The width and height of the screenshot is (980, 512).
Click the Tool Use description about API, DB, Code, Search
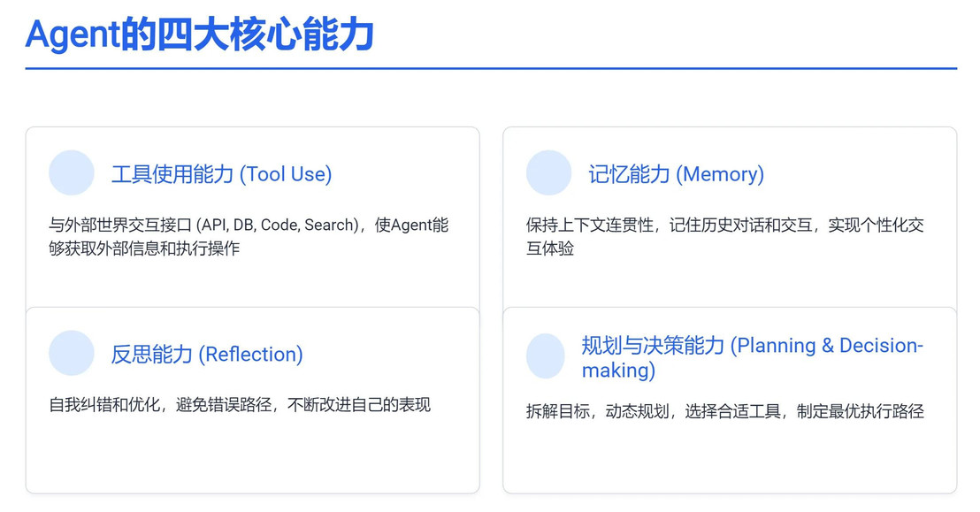(x=249, y=236)
